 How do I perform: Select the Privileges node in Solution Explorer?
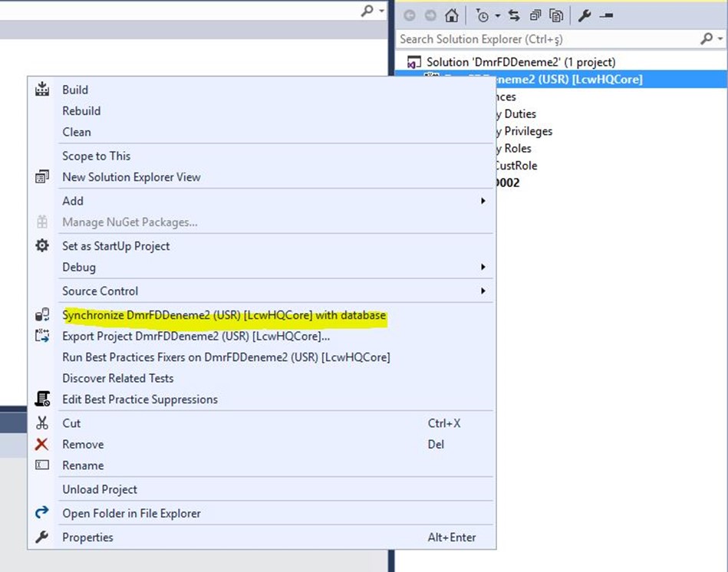point(524,131)
